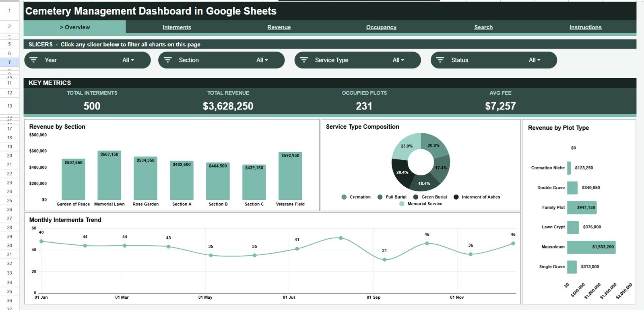644x310 pixels.
Task: Open the Status 'All' dropdown
Action: (x=535, y=60)
